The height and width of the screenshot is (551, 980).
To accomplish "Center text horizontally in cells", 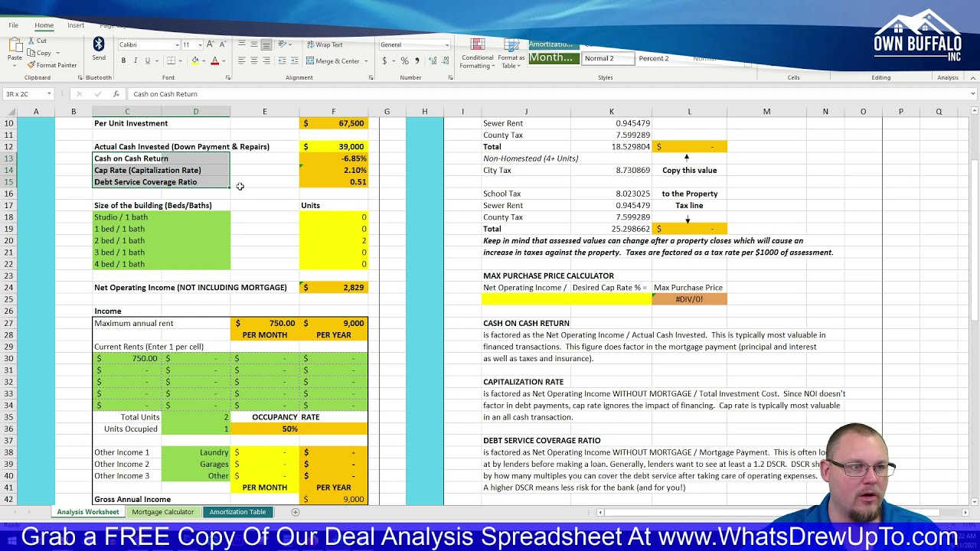I will [254, 60].
